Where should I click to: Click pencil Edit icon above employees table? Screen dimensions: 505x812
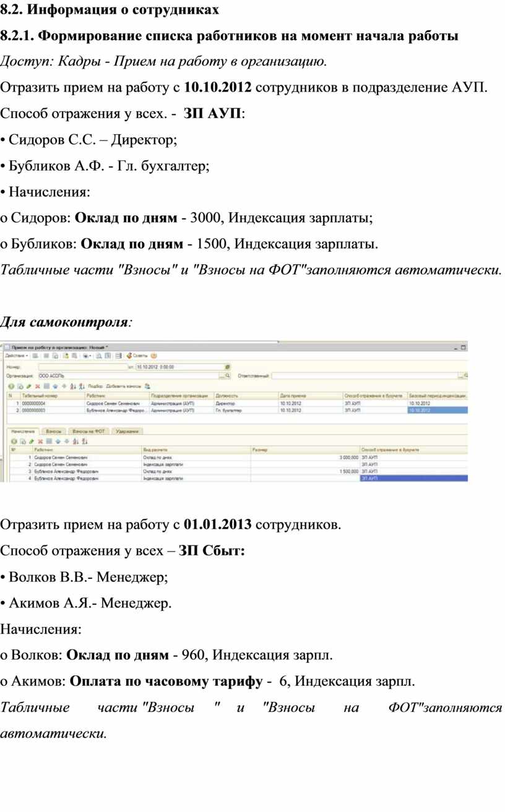click(x=29, y=386)
